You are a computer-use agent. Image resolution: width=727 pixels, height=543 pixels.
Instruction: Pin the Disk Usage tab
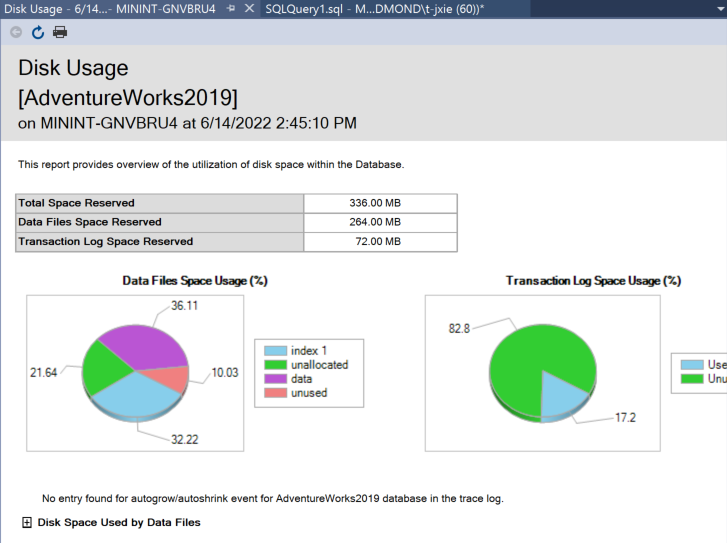[231, 8]
